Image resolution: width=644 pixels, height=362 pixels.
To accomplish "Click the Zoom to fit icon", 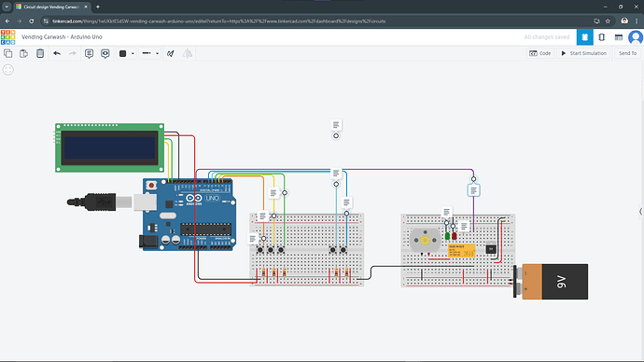I will tap(7, 70).
